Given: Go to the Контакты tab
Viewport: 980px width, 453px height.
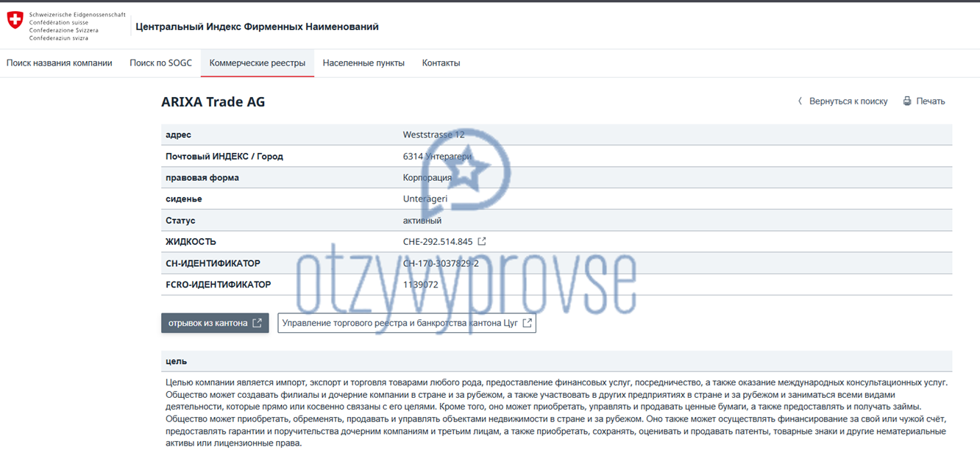Looking at the screenshot, I should tap(441, 63).
